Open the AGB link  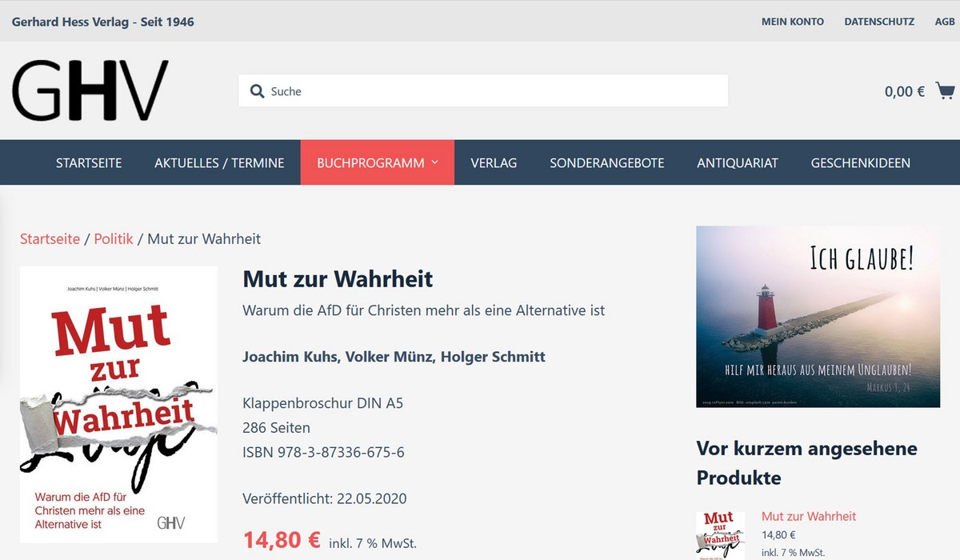[945, 22]
